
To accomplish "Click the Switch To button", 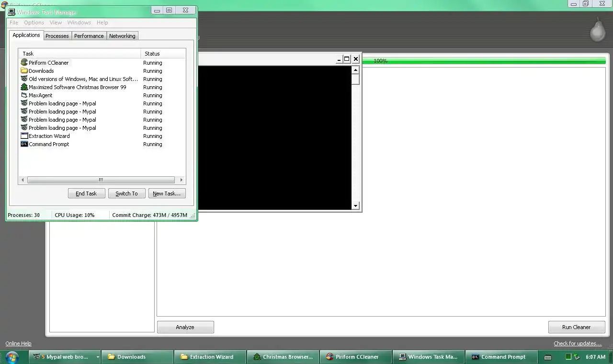I will pyautogui.click(x=126, y=193).
